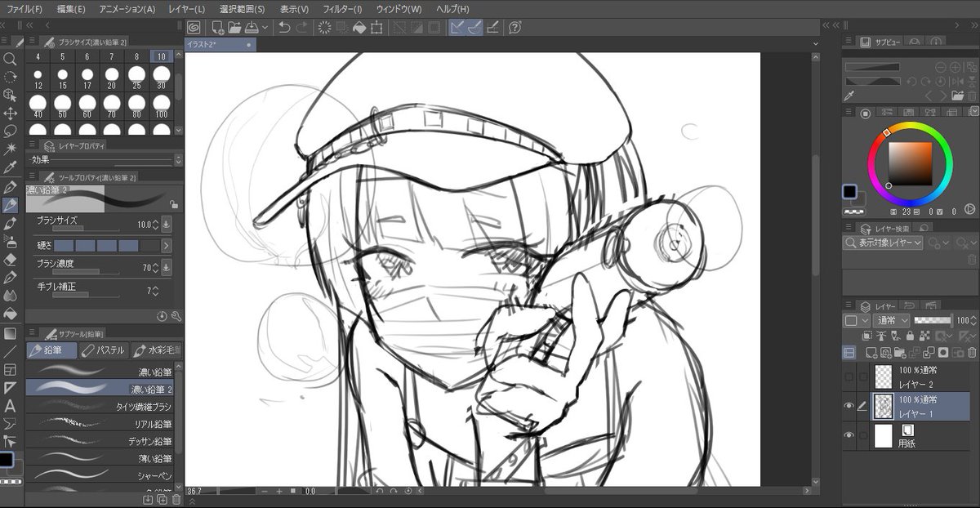Undo the last action
The width and height of the screenshot is (980, 508).
pyautogui.click(x=284, y=28)
